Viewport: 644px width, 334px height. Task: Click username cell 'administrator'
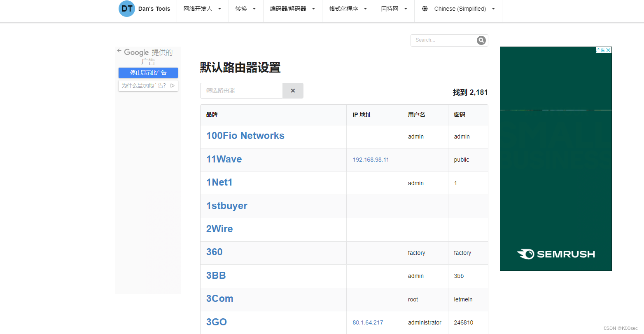click(425, 322)
